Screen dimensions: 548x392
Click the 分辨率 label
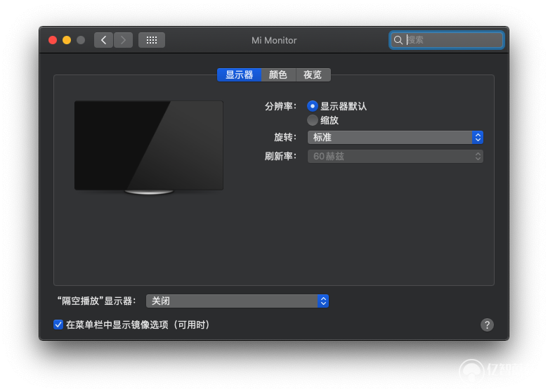[280, 106]
